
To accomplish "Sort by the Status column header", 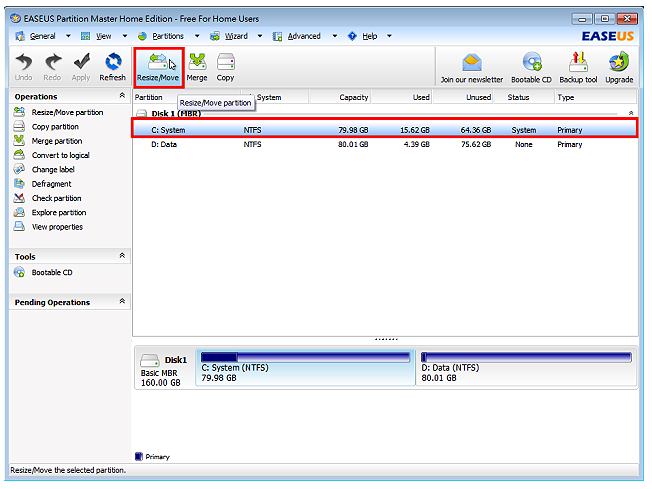I will [518, 97].
